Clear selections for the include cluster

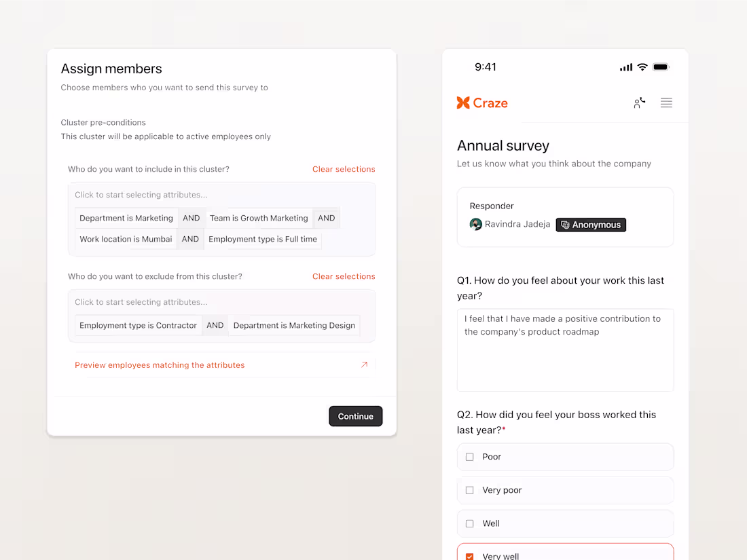pos(344,169)
